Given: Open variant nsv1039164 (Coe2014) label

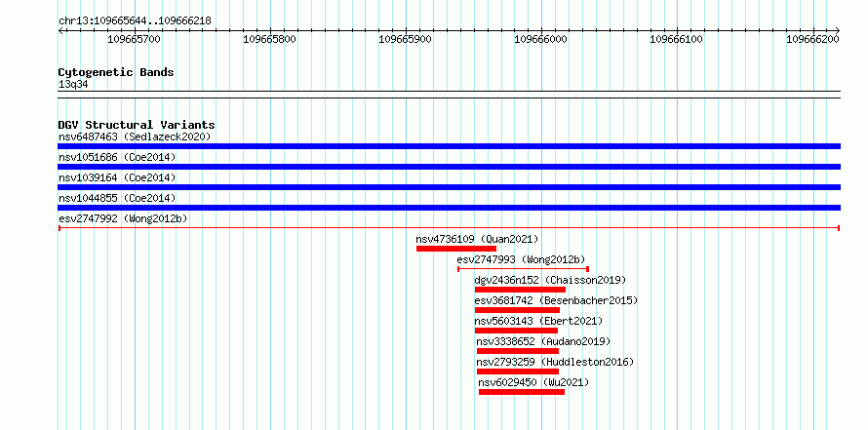Looking at the screenshot, I should tap(117, 177).
